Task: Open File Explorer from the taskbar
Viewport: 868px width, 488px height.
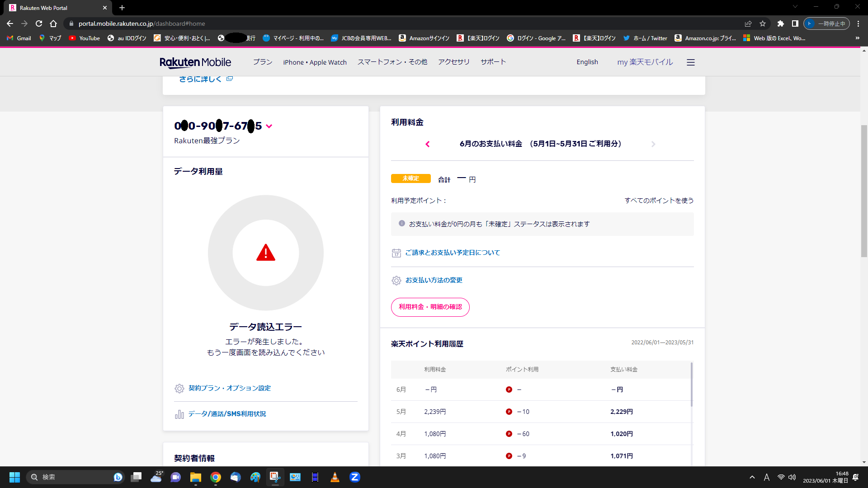Action: pyautogui.click(x=195, y=477)
